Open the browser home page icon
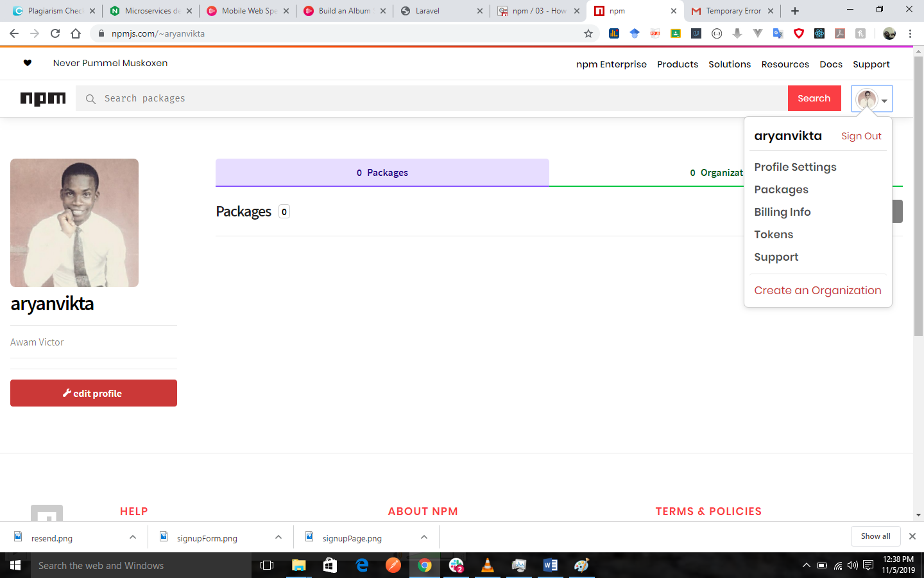The height and width of the screenshot is (578, 924). pyautogui.click(x=76, y=33)
